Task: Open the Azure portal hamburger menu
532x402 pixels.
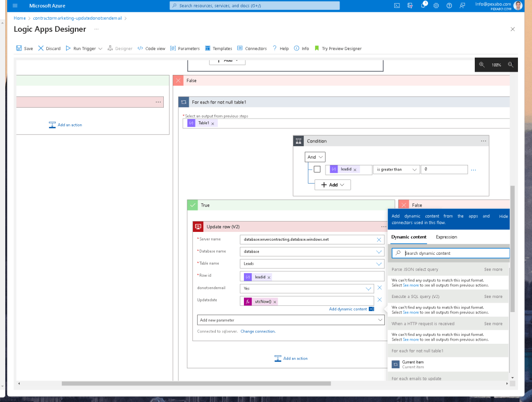Action: [x=15, y=6]
